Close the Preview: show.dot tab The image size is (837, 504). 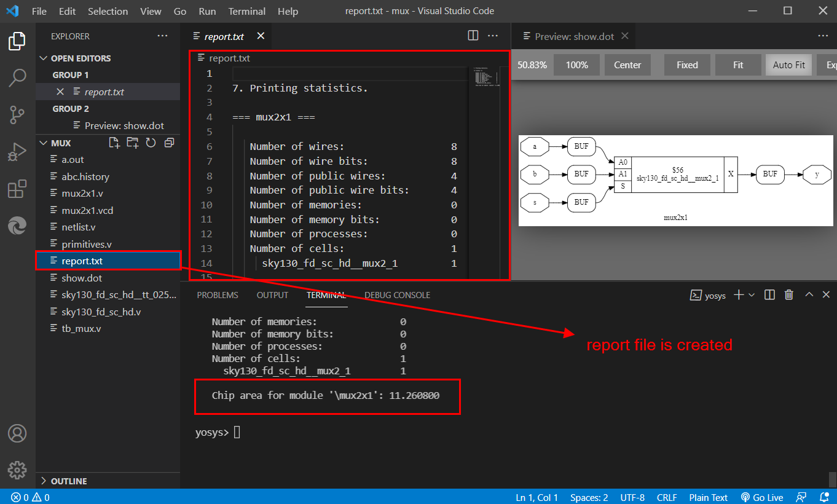(625, 36)
